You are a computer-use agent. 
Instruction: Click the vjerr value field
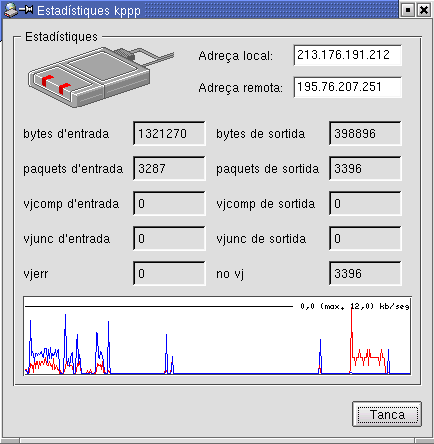click(x=169, y=274)
